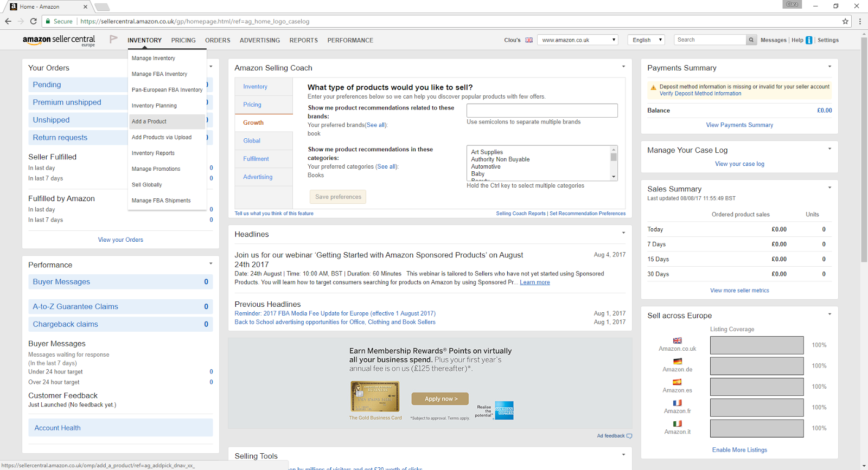
Task: Click the Amazon.de listing coverage bar
Action: coord(757,366)
